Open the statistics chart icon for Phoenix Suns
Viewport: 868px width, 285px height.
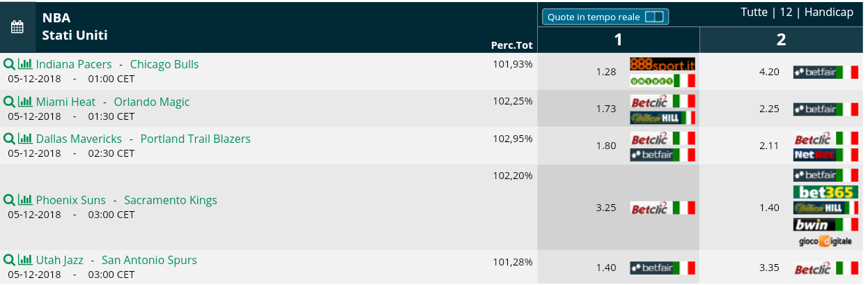point(25,200)
